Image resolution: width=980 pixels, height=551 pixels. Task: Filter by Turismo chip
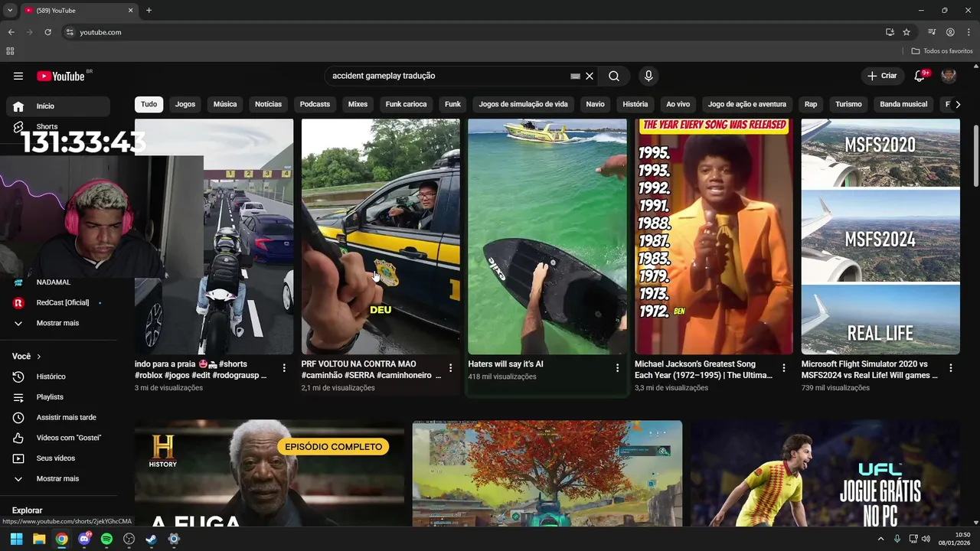(848, 104)
